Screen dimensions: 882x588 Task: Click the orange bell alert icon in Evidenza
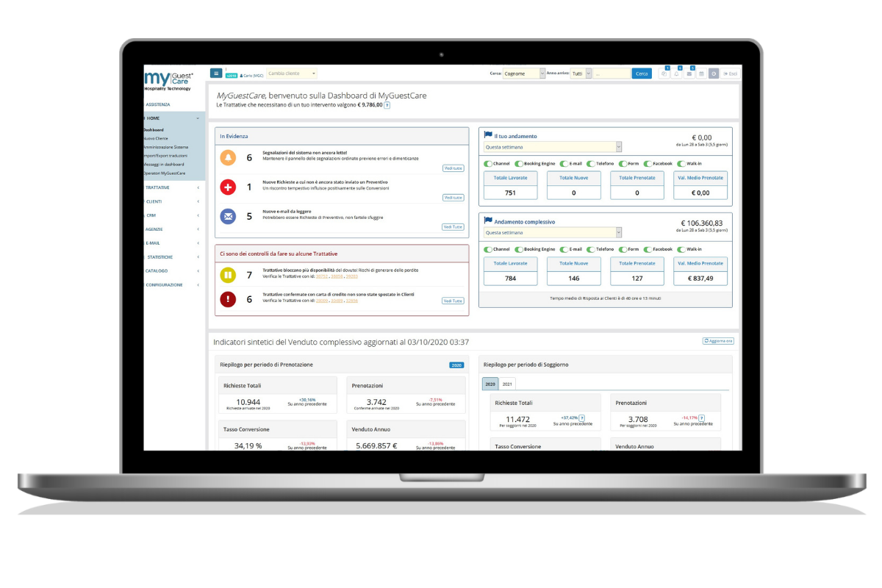click(x=227, y=157)
